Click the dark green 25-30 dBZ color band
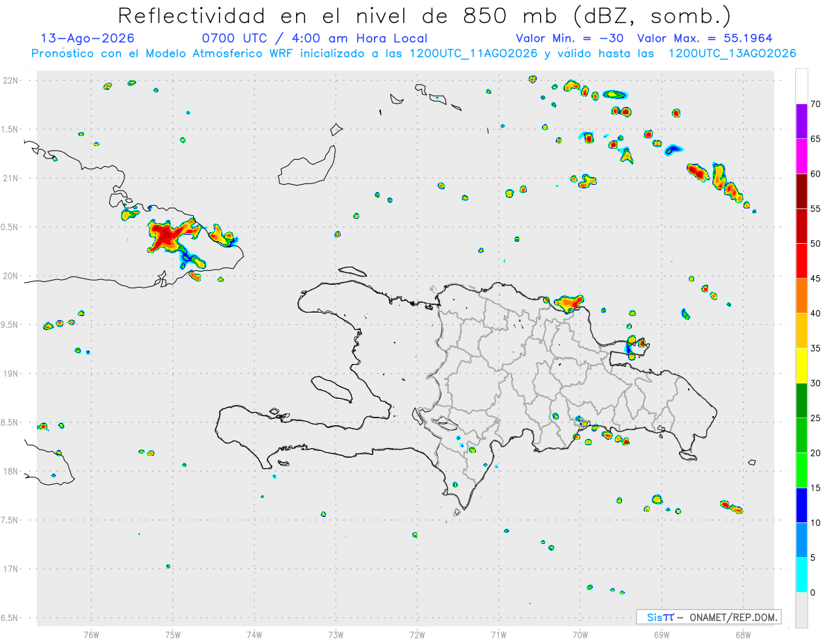The image size is (834, 644). [801, 400]
